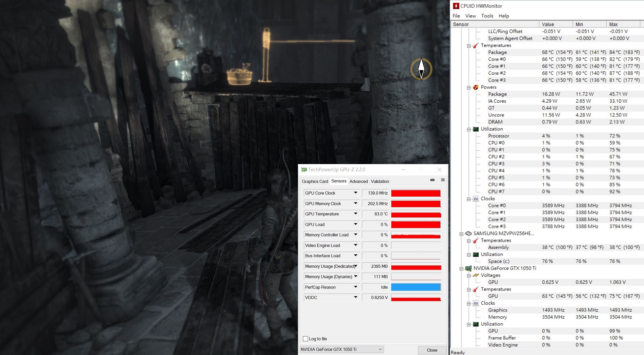The height and width of the screenshot is (355, 644).
Task: Open the Memory Usage (Dynamic) dropdown
Action: [356, 277]
